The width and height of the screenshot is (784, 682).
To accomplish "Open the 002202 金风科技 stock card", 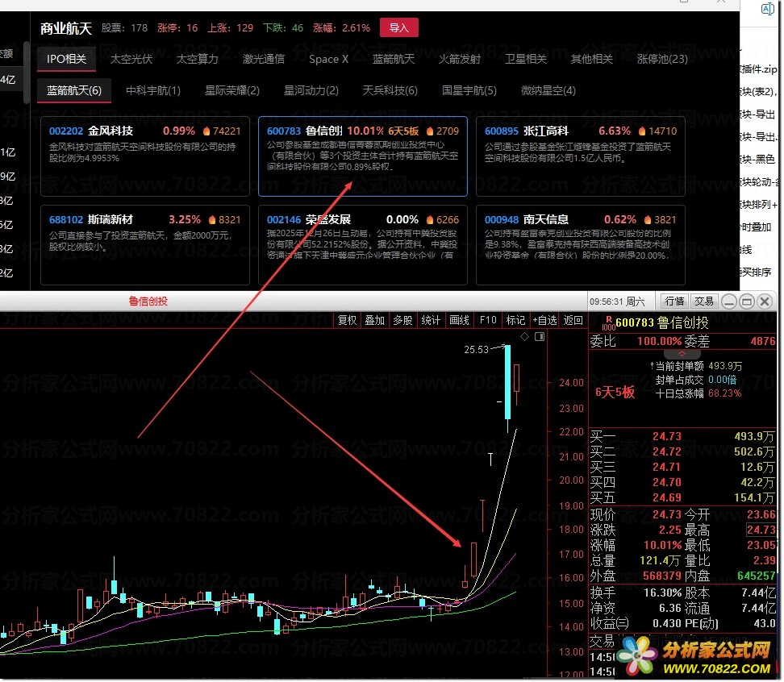I will coord(145,156).
